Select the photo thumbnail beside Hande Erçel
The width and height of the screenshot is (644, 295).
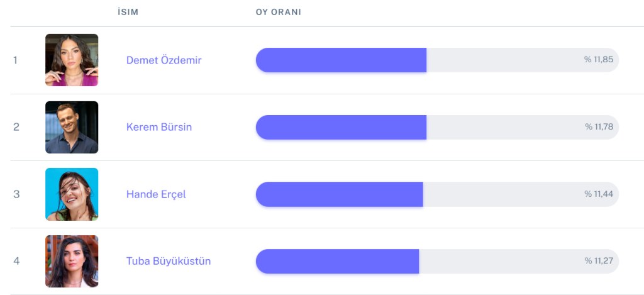click(x=72, y=194)
